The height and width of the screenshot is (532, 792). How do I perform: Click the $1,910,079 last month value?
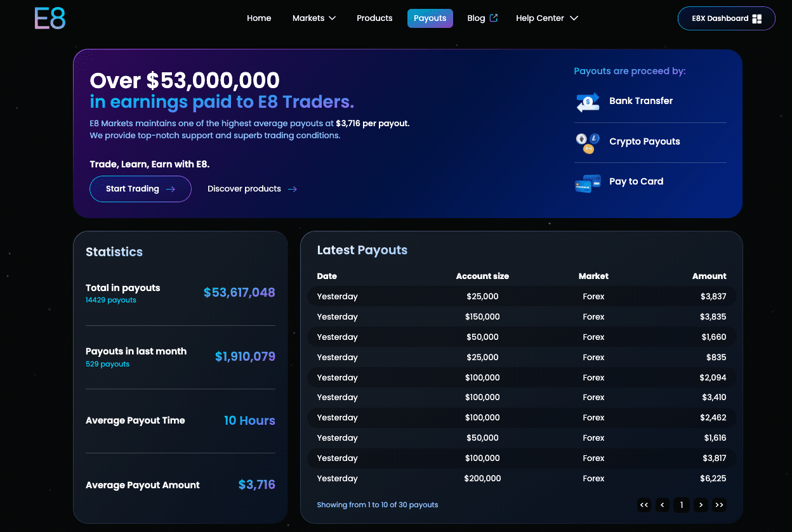click(245, 356)
